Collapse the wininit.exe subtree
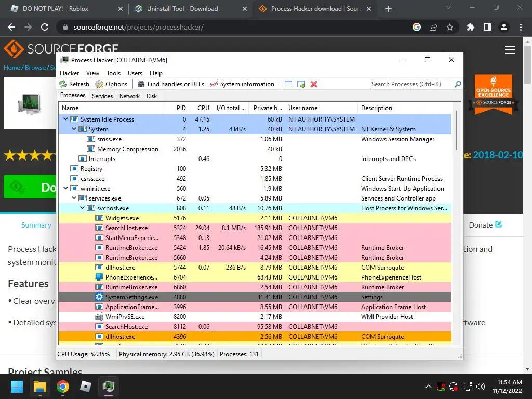 65,188
